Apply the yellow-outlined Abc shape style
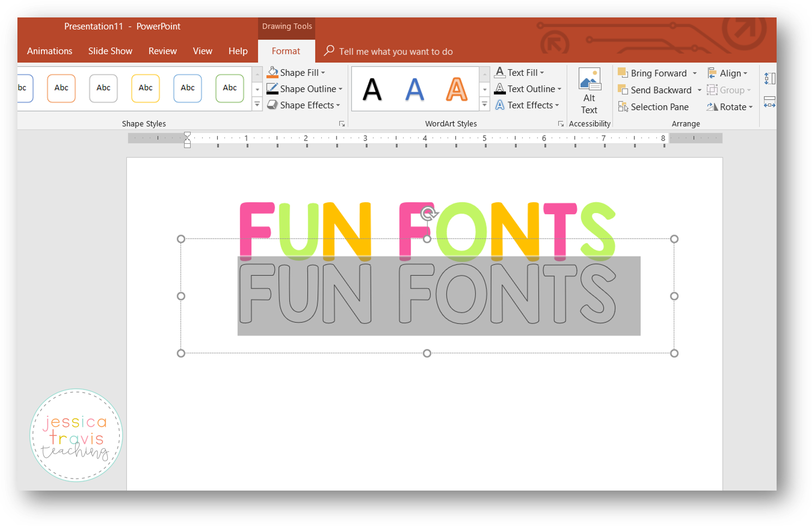812x526 pixels. click(145, 88)
